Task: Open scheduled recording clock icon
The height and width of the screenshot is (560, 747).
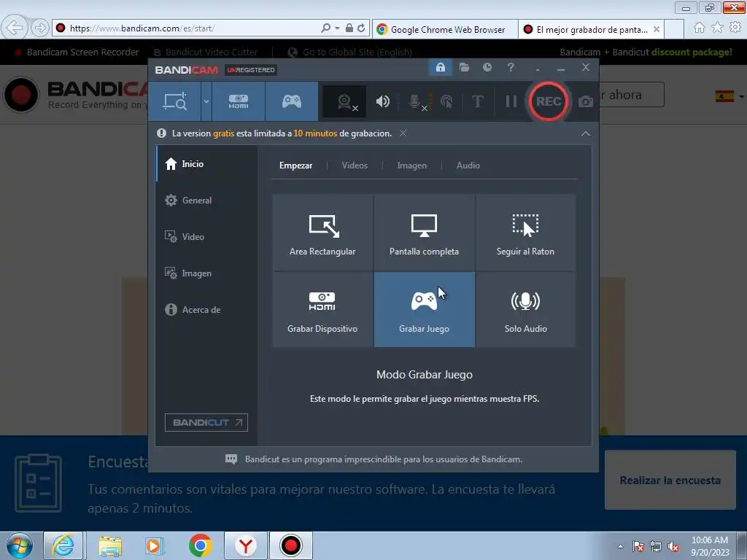Action: tap(487, 67)
